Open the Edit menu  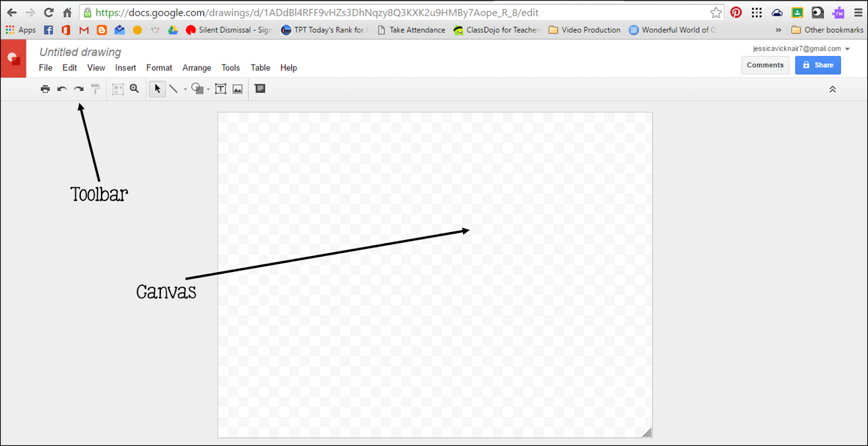tap(69, 68)
